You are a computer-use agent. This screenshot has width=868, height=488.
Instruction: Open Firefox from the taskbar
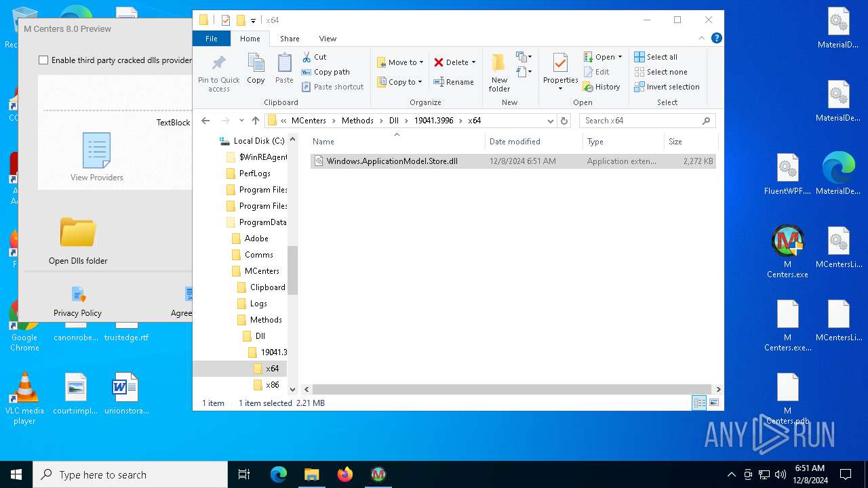pos(345,474)
